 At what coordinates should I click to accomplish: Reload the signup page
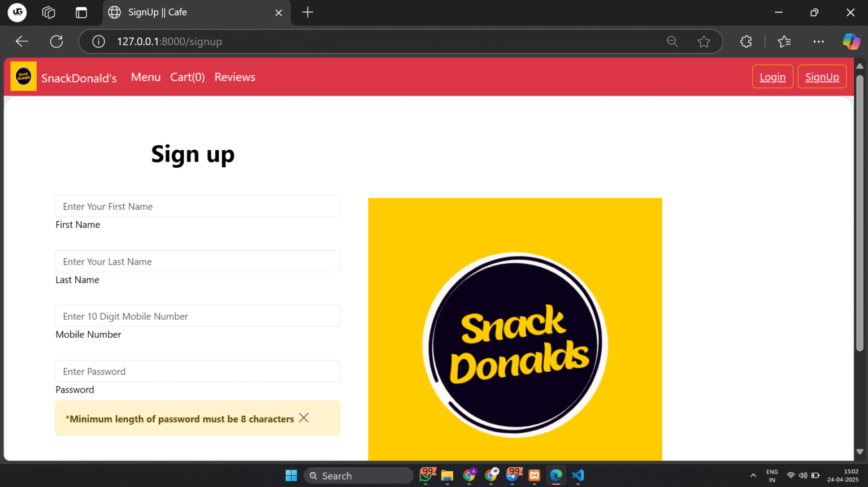point(57,41)
